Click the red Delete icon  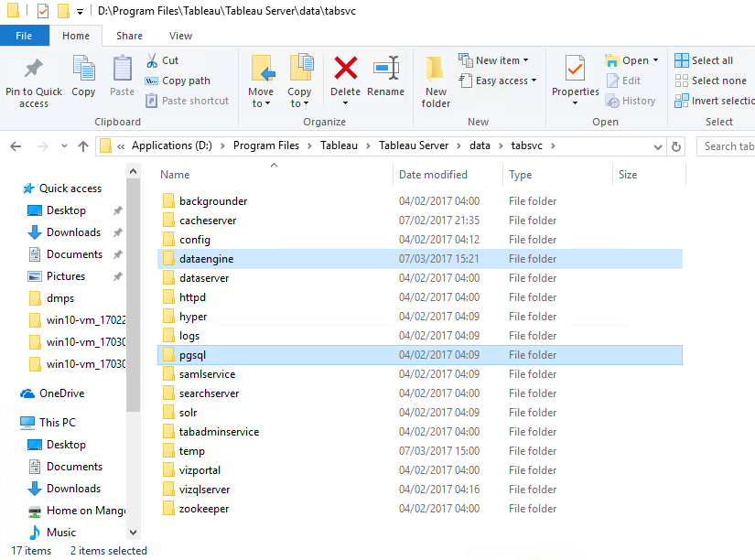pos(346,68)
